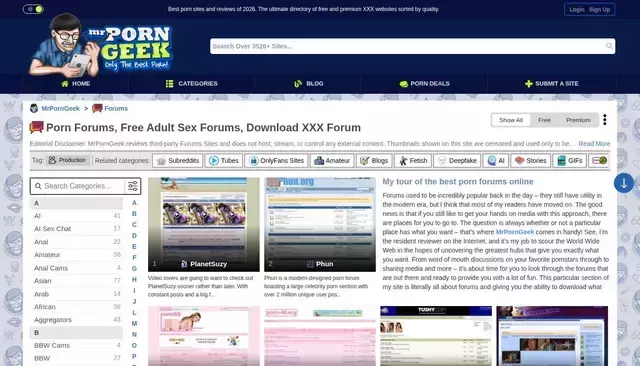Click the GIFs tag icon
Viewport: 640px width, 366px height.
coord(562,161)
